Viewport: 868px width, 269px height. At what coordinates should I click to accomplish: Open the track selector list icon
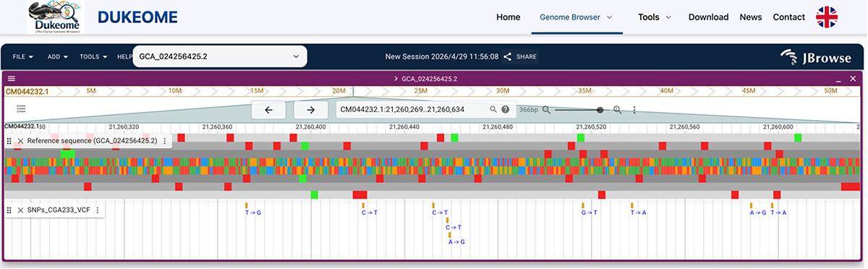[x=22, y=109]
